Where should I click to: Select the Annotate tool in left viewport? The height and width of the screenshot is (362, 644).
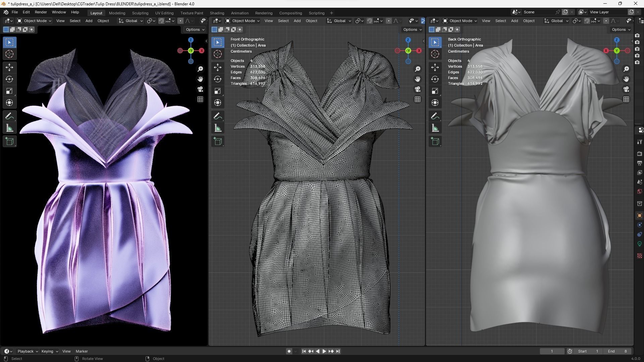click(9, 116)
